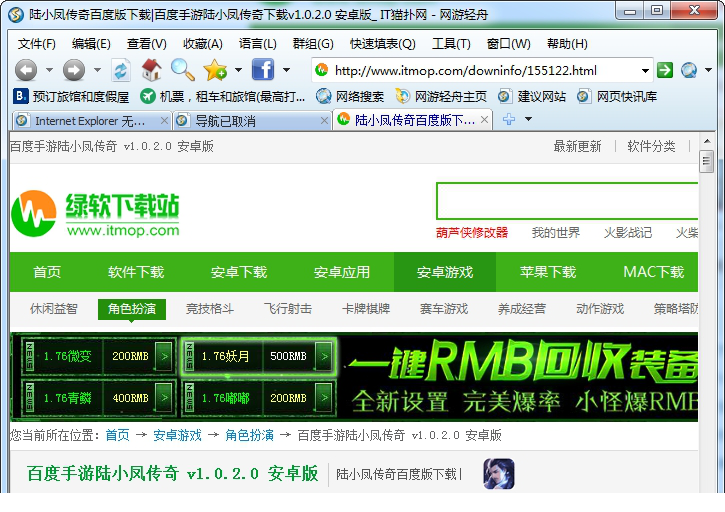Viewport: 725px width, 512px height.
Task: Open the tab list dropdown arrow
Action: click(528, 119)
